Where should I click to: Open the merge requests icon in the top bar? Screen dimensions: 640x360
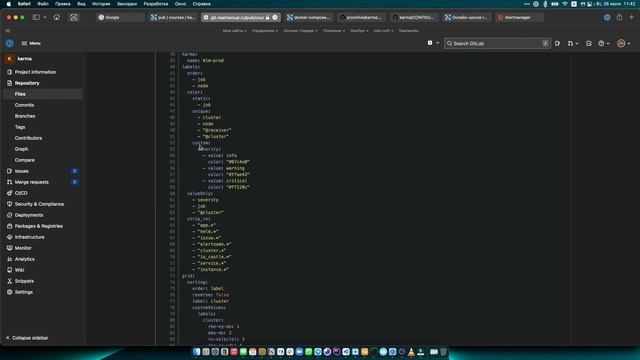pos(573,43)
